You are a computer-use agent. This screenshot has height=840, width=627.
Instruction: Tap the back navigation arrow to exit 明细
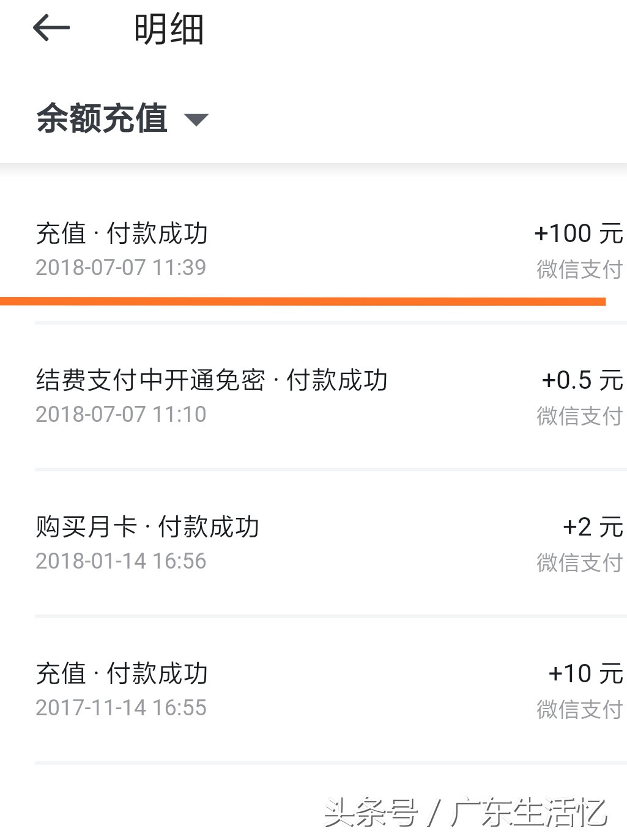tap(52, 28)
